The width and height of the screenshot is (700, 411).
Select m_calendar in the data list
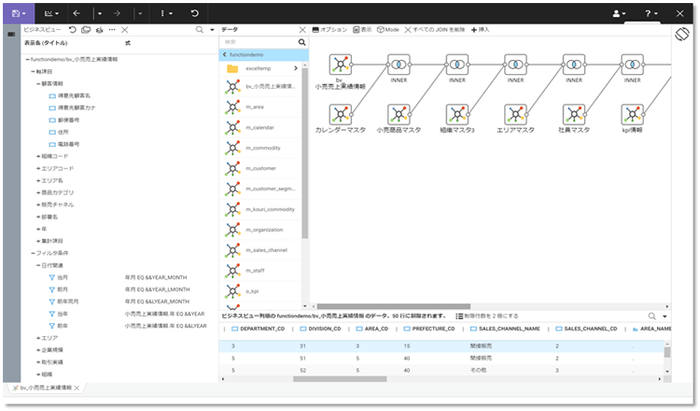click(261, 128)
